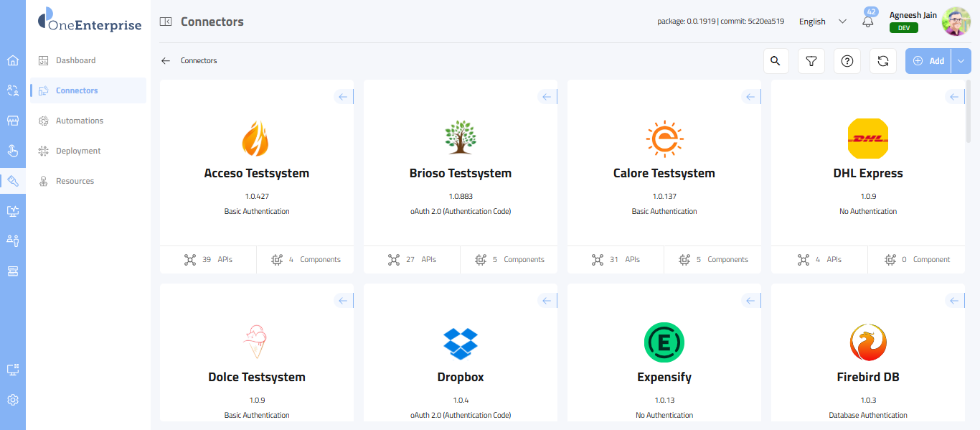The image size is (980, 430).
Task: Click the help question mark icon
Action: tap(847, 61)
